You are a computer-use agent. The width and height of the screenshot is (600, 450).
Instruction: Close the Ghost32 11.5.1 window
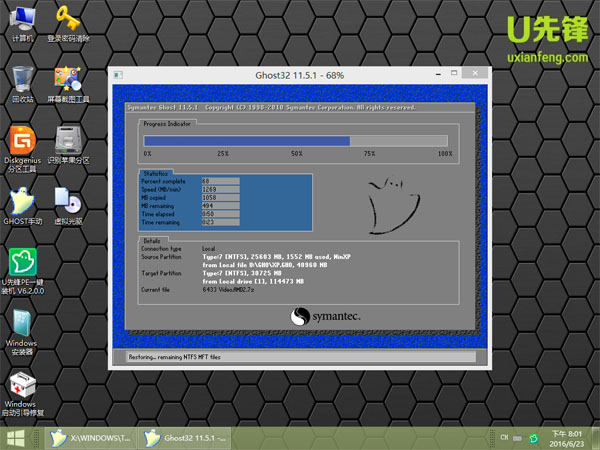(x=476, y=76)
